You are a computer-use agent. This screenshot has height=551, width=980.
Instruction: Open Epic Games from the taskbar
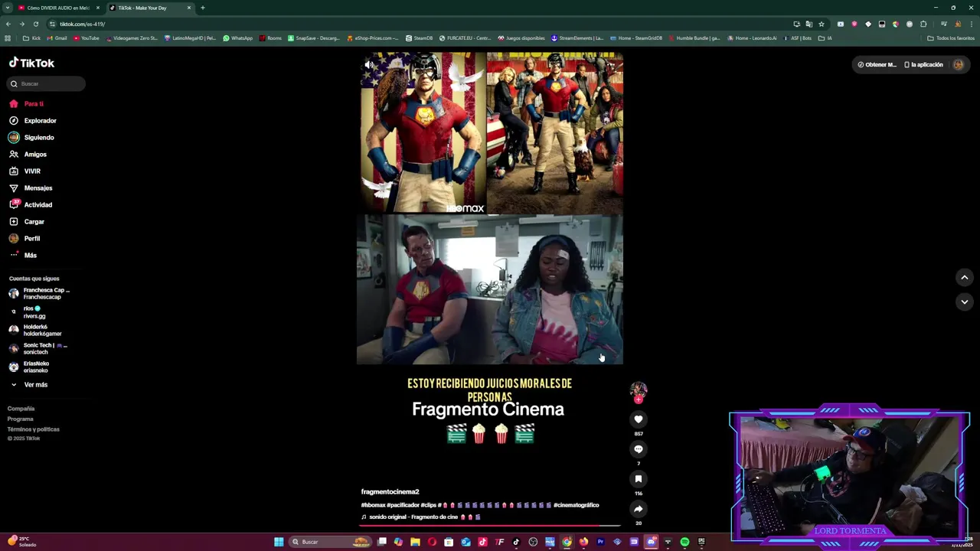coord(701,542)
